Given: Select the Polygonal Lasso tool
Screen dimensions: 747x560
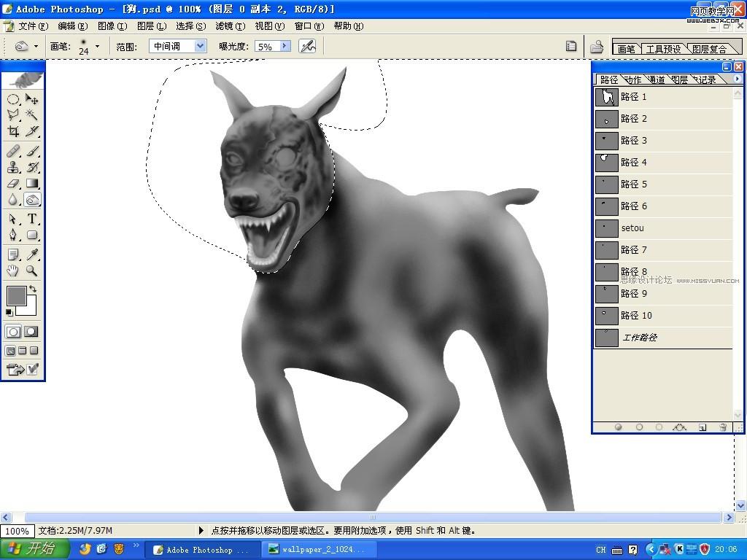Looking at the screenshot, I should (13, 114).
